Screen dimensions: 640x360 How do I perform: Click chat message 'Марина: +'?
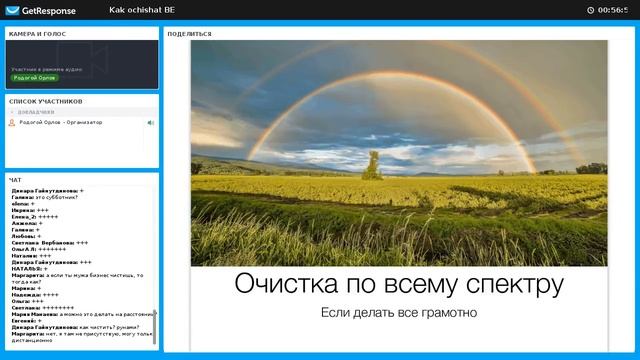(x=26, y=289)
